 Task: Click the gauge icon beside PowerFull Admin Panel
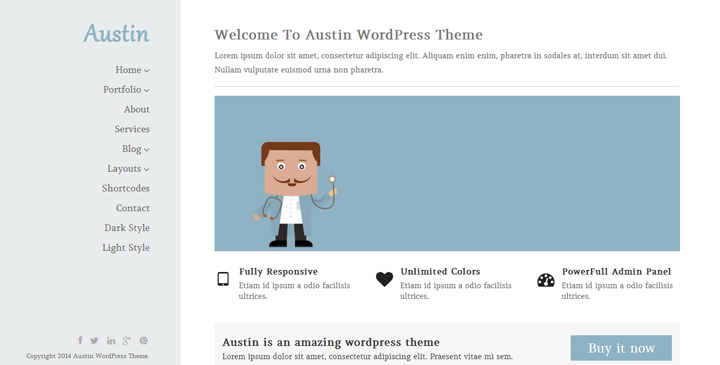click(x=546, y=280)
